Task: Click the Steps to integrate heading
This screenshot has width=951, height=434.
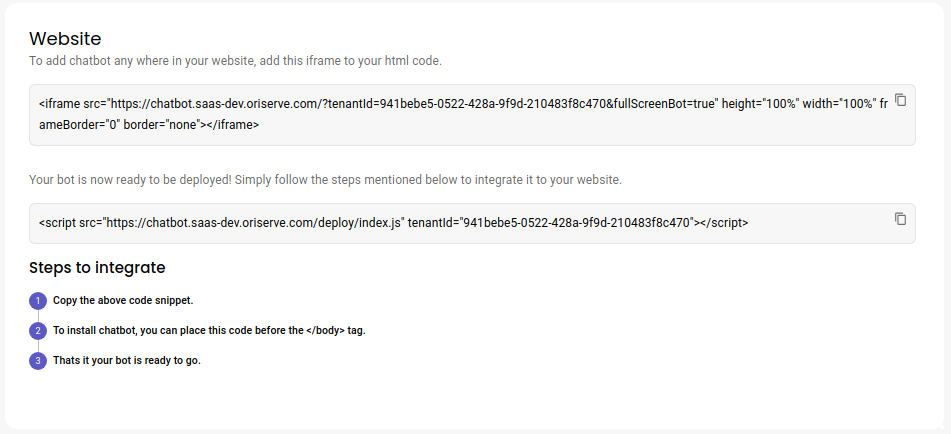Action: (x=97, y=267)
